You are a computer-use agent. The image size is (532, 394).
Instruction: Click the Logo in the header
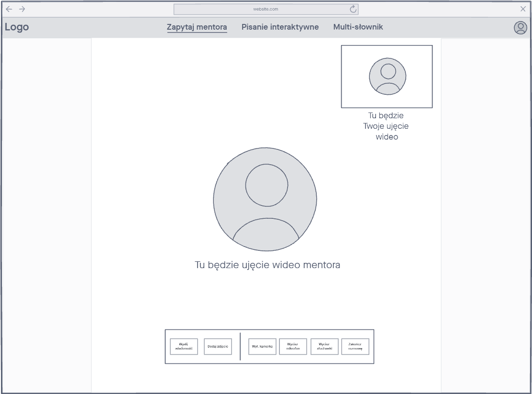[17, 27]
